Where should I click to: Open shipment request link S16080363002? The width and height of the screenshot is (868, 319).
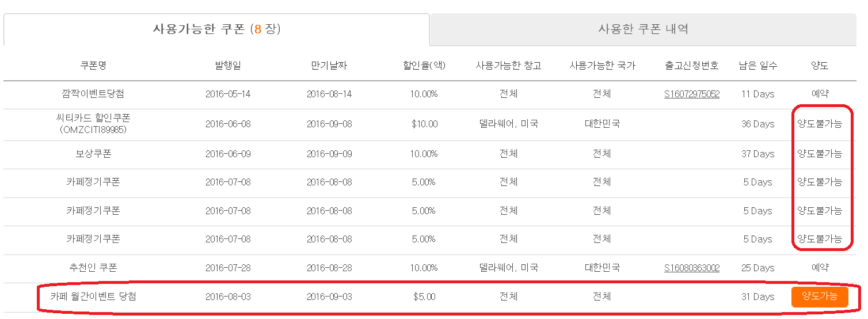(691, 268)
